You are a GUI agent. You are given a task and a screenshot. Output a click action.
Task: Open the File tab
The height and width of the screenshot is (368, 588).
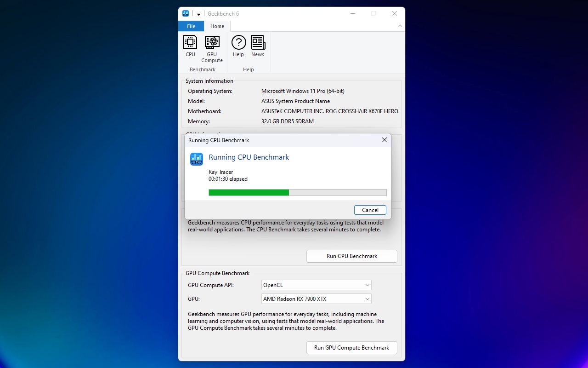point(191,26)
